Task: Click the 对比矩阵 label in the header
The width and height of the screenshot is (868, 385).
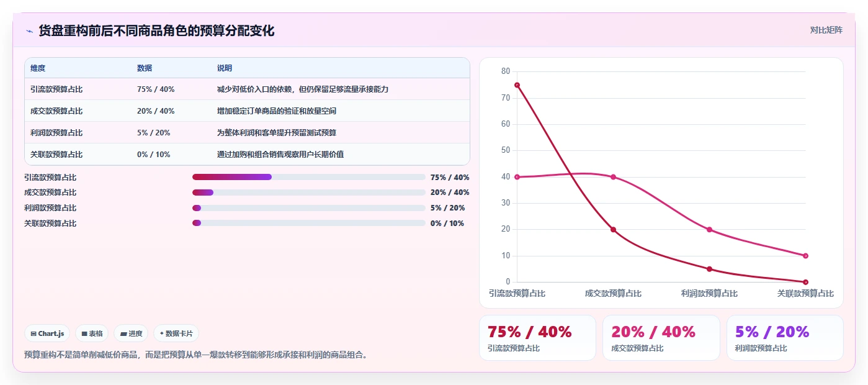Action: point(826,30)
